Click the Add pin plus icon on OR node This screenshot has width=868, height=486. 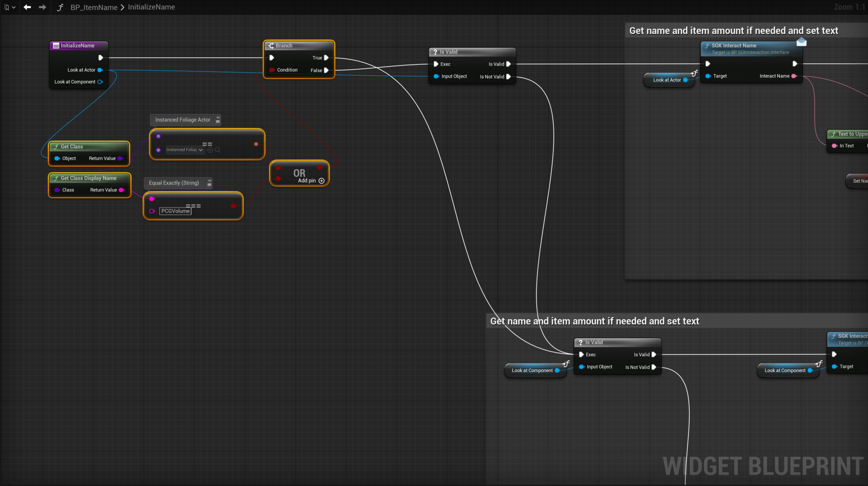[x=322, y=181]
